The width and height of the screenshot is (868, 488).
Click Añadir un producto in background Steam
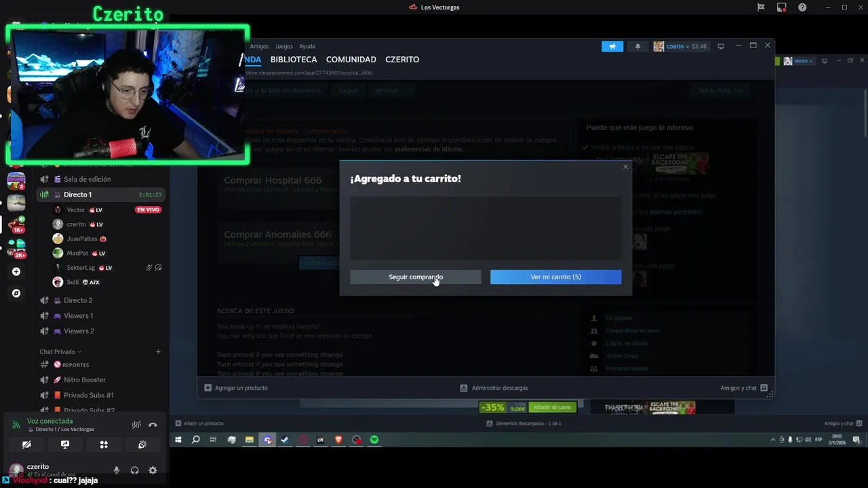(x=199, y=424)
